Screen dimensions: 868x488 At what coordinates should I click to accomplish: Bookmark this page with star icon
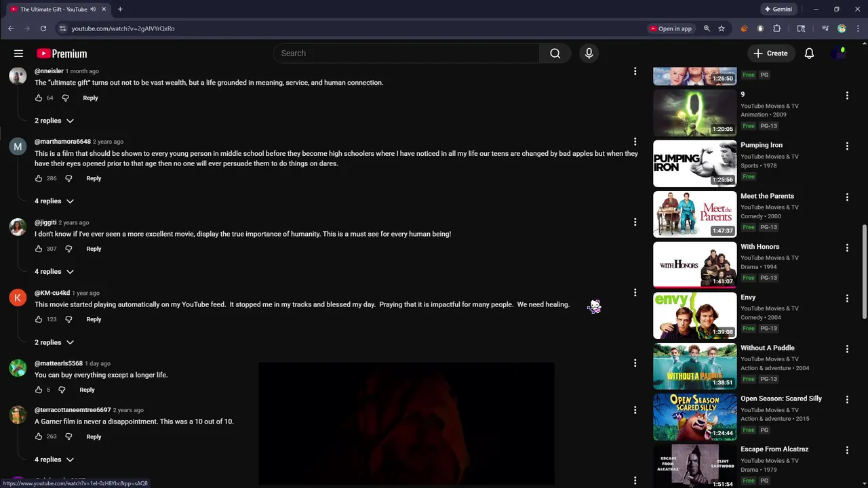tap(722, 28)
